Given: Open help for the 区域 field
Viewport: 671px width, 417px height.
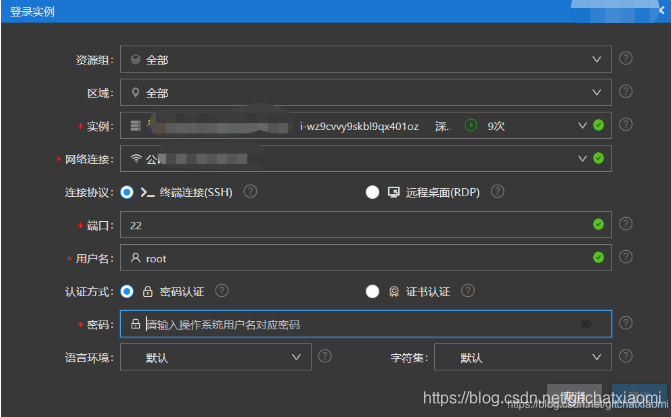Looking at the screenshot, I should click(x=626, y=92).
